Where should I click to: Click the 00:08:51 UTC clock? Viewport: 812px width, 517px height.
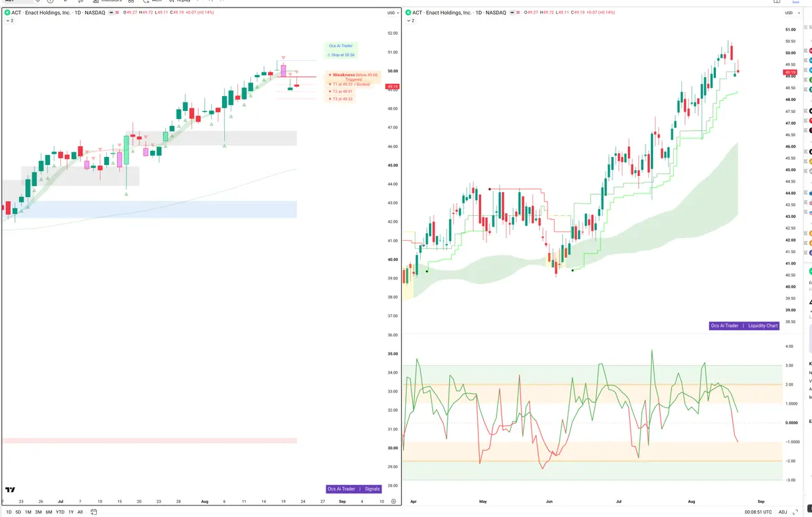[760, 512]
